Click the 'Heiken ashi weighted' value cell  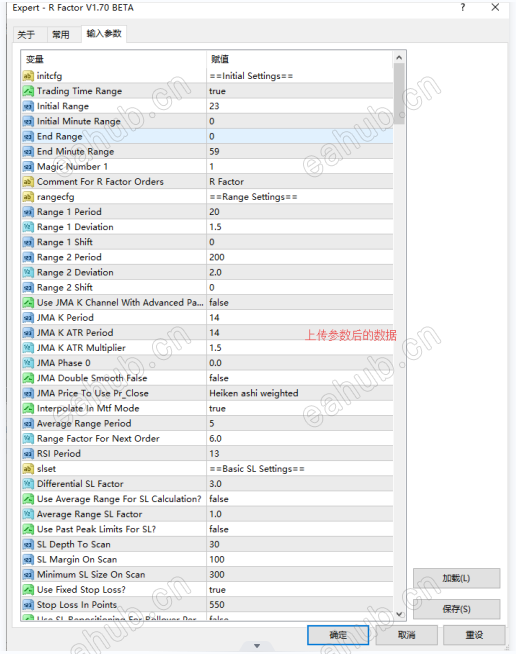[254, 393]
